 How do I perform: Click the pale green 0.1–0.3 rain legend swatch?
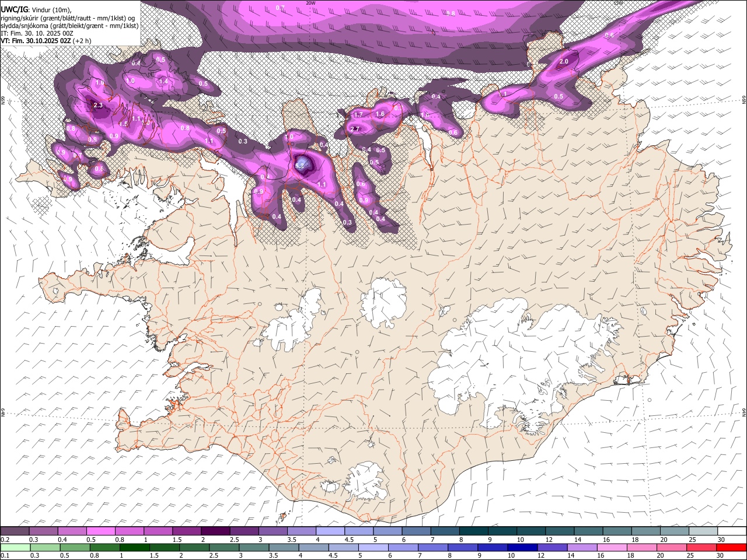[15, 547]
